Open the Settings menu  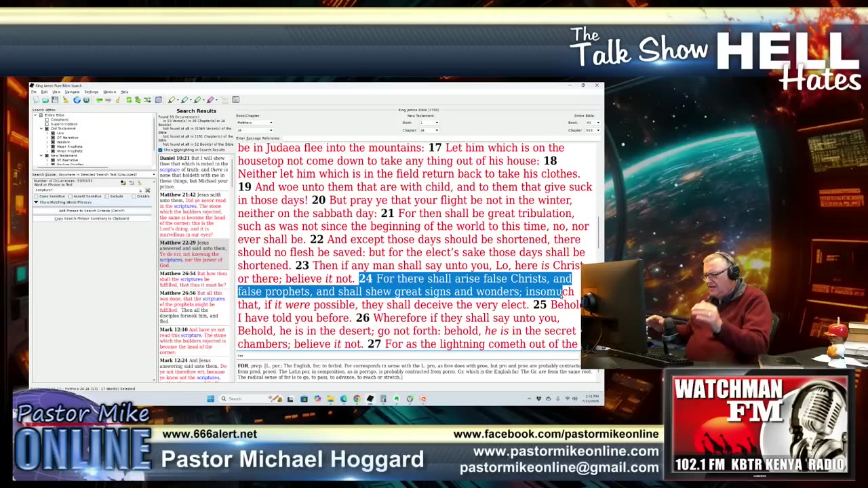pyautogui.click(x=91, y=91)
